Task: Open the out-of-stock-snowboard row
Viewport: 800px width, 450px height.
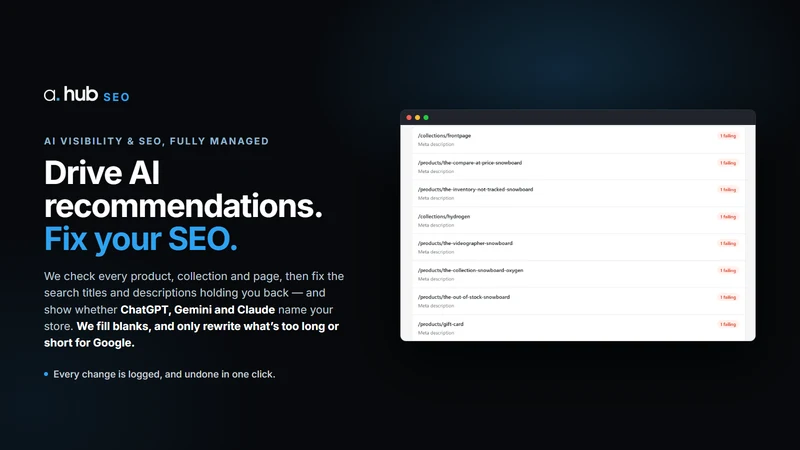Action: click(578, 301)
